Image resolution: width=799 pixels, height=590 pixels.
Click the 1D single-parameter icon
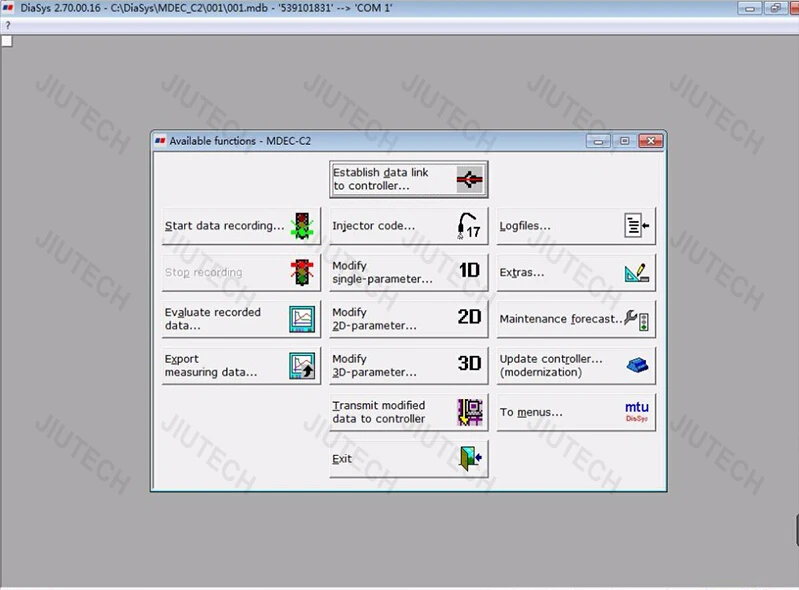click(469, 272)
